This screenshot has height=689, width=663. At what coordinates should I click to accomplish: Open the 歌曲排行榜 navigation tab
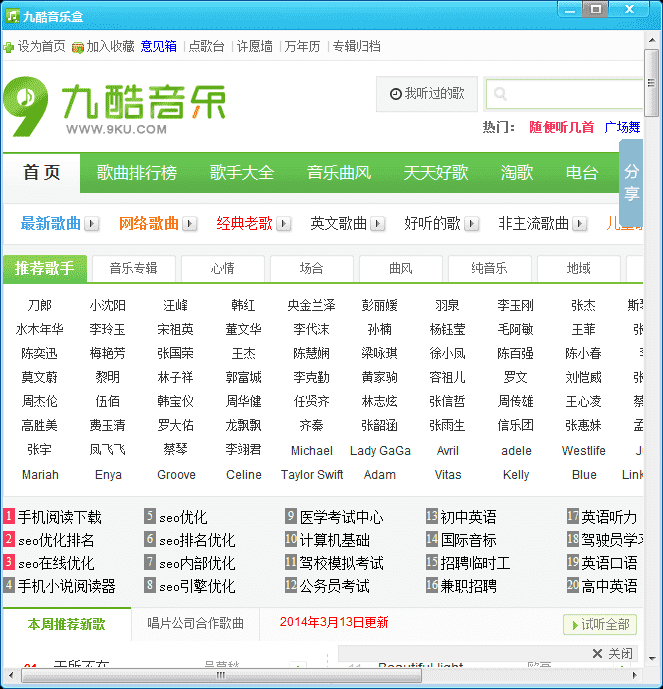coord(137,173)
